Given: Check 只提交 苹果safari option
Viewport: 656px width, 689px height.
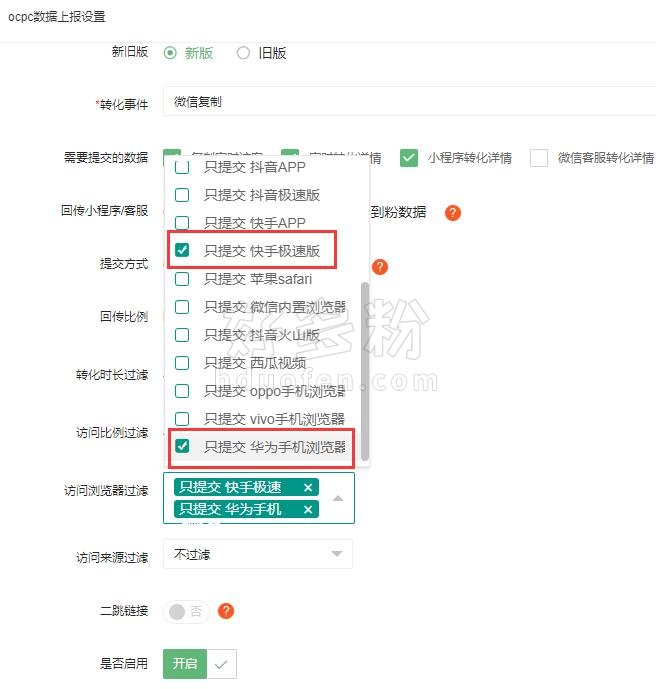Looking at the screenshot, I should [x=182, y=279].
